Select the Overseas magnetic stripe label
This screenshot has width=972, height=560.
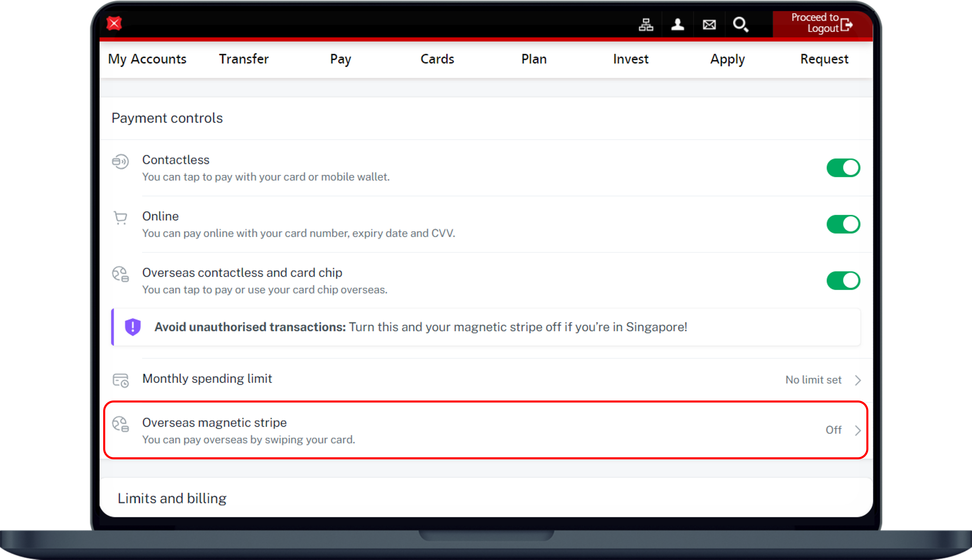214,423
